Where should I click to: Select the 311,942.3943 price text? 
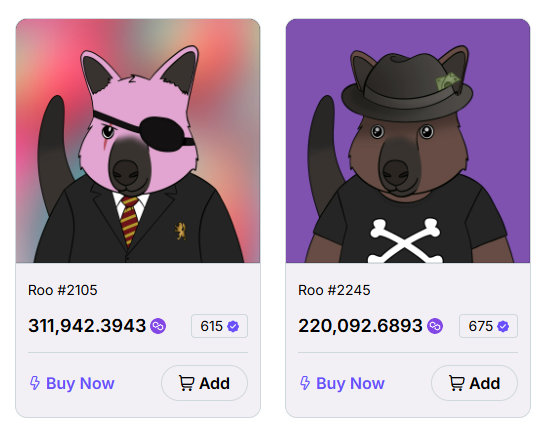(x=87, y=326)
